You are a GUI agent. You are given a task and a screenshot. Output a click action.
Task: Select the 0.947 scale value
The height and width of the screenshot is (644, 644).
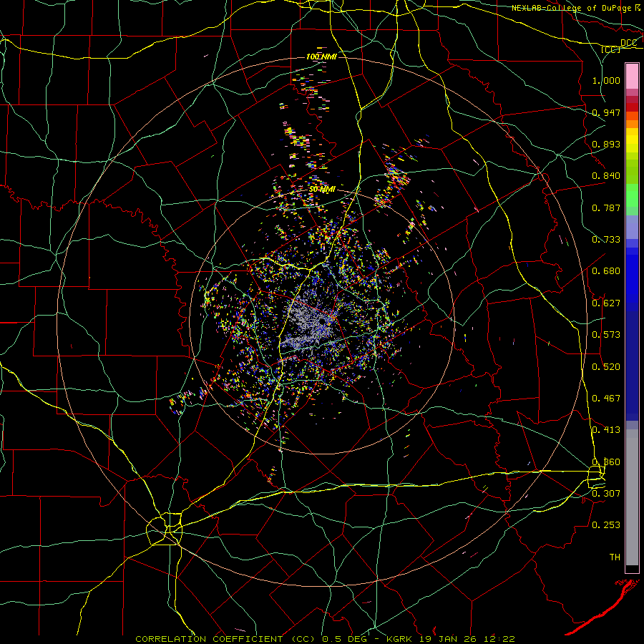606,112
